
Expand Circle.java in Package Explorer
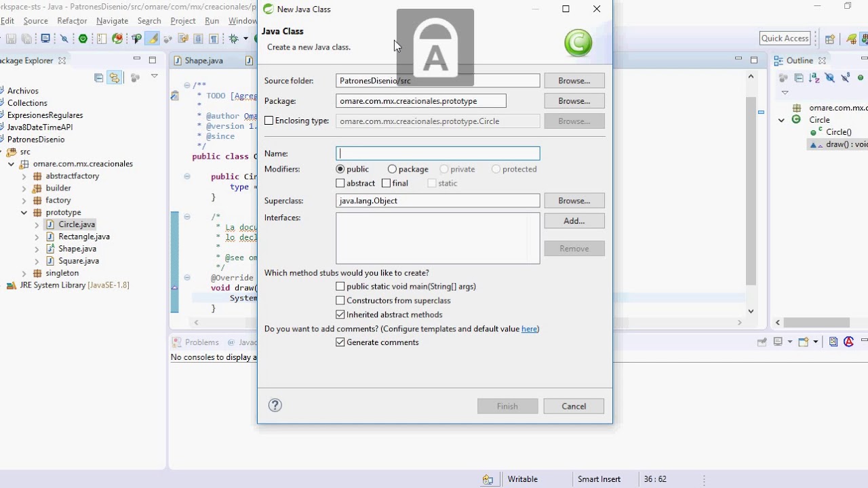click(x=37, y=224)
